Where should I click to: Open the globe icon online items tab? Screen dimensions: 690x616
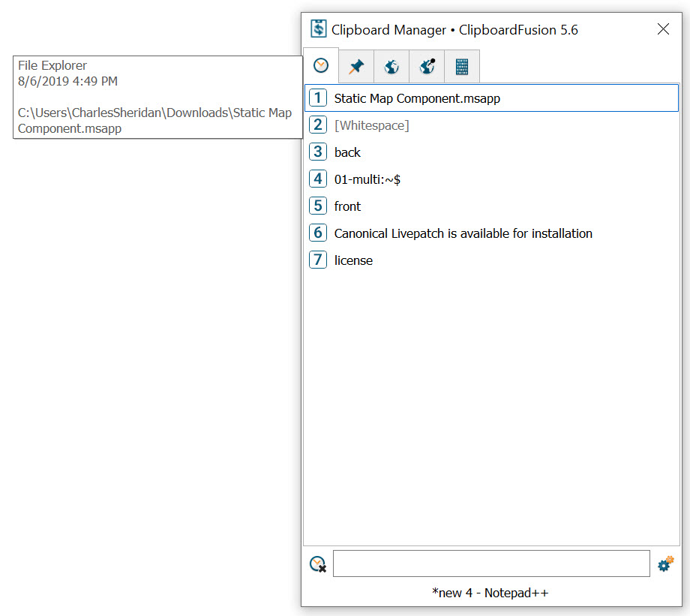click(x=391, y=67)
